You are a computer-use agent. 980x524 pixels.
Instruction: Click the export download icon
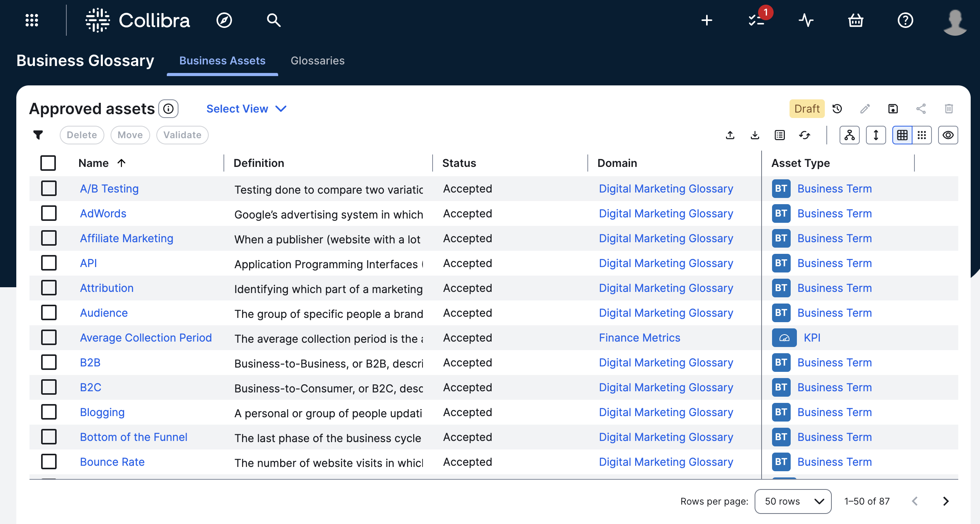[x=755, y=135]
